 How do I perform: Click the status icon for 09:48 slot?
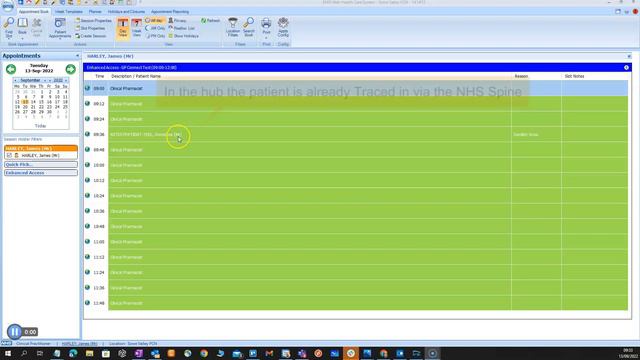coord(87,150)
